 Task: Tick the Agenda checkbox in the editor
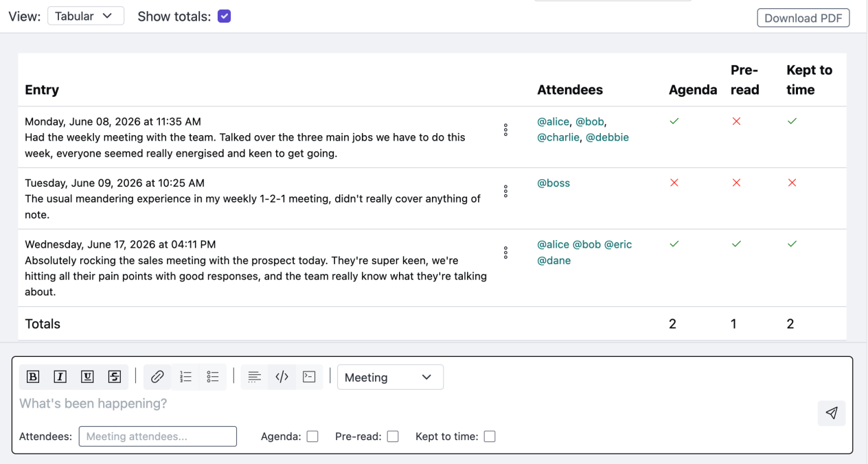[312, 437]
